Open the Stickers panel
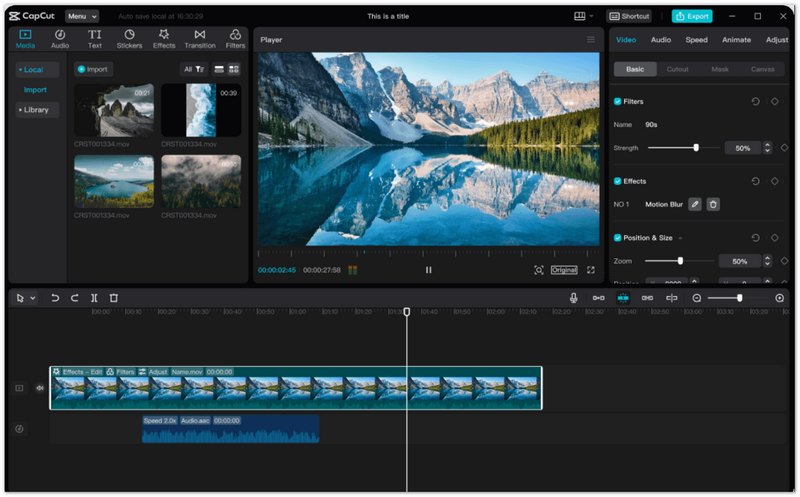Screen dimensions: 800x497 [129, 39]
